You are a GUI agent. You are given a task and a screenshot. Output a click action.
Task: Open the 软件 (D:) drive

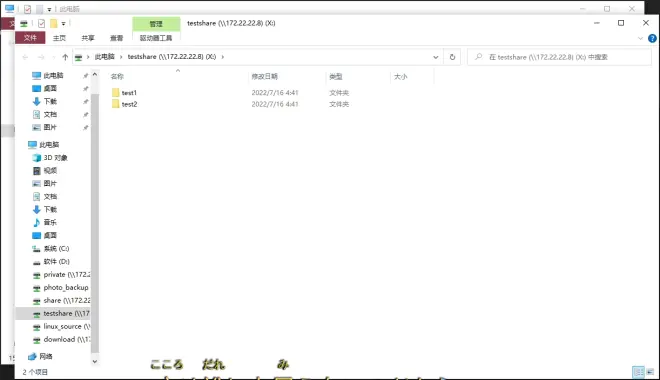click(56, 261)
